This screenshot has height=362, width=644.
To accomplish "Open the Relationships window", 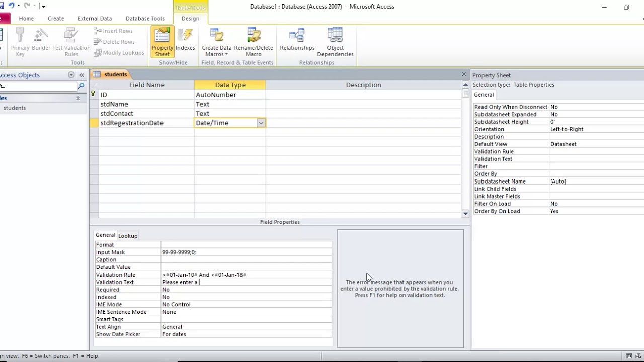I will click(297, 39).
